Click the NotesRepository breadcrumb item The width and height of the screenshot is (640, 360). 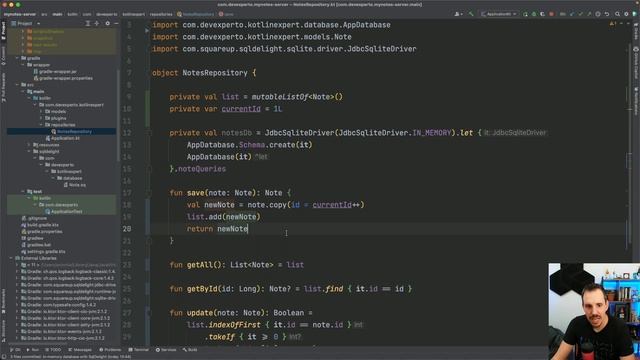coord(196,14)
